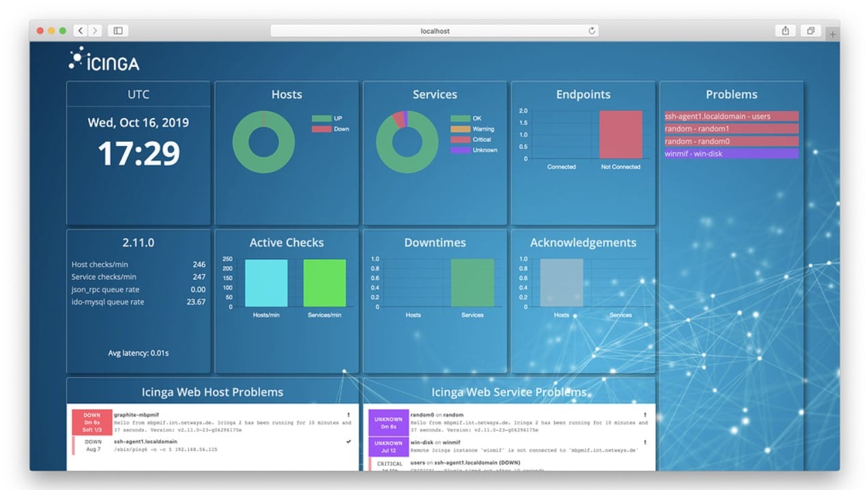Open the random0 on random service problem

(437, 414)
